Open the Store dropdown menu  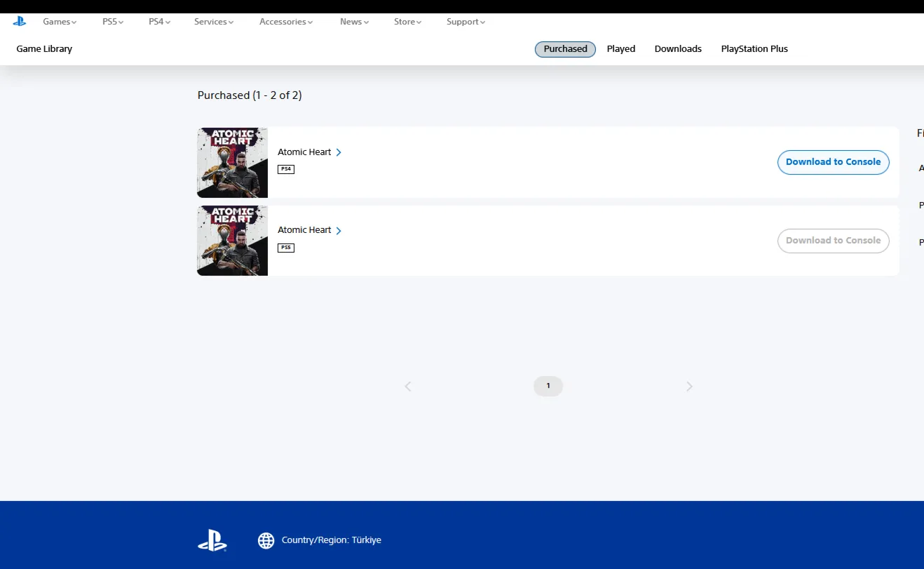(408, 22)
